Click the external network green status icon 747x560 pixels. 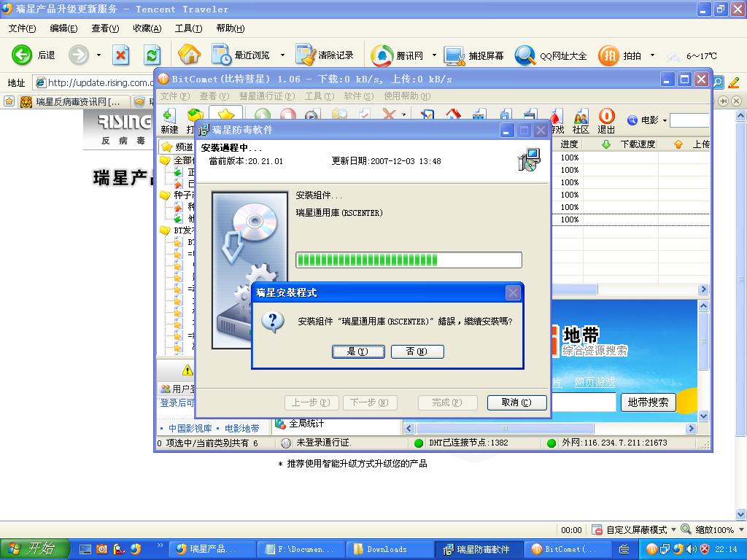pos(551,443)
